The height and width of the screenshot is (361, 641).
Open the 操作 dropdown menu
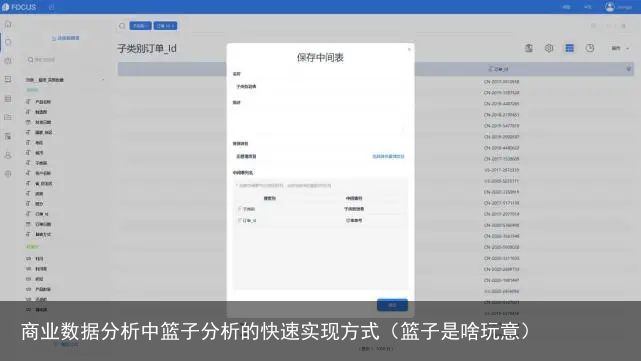tap(620, 48)
